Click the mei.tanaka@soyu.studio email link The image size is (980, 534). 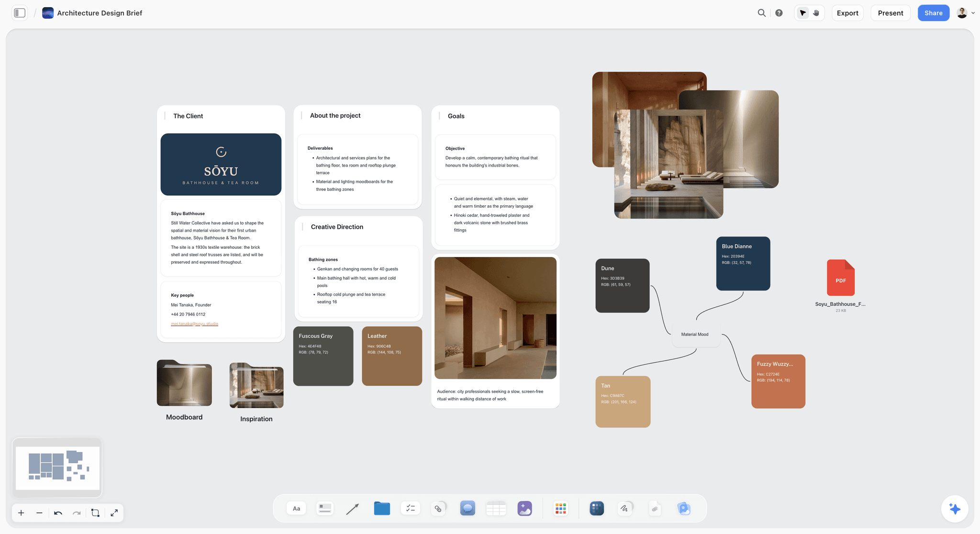tap(194, 324)
